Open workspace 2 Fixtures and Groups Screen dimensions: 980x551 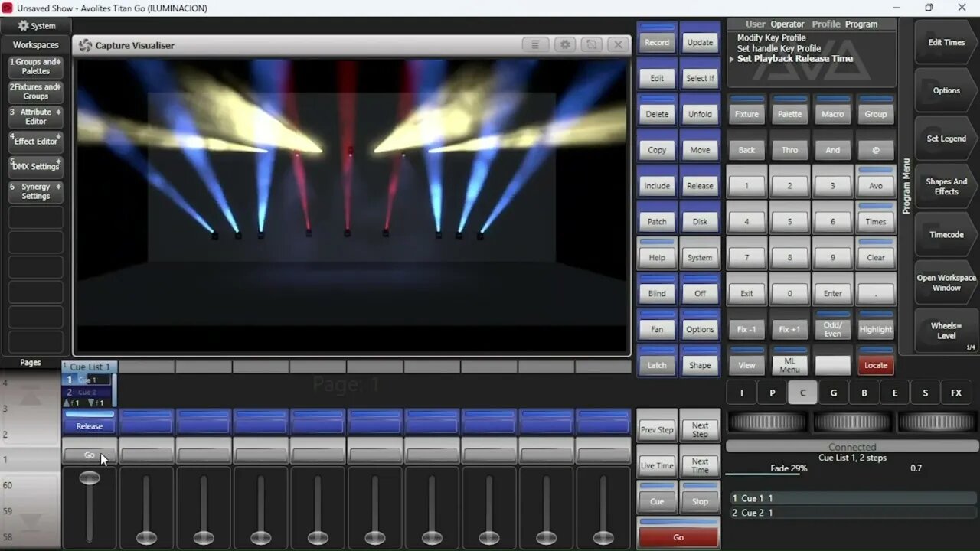pyautogui.click(x=35, y=92)
